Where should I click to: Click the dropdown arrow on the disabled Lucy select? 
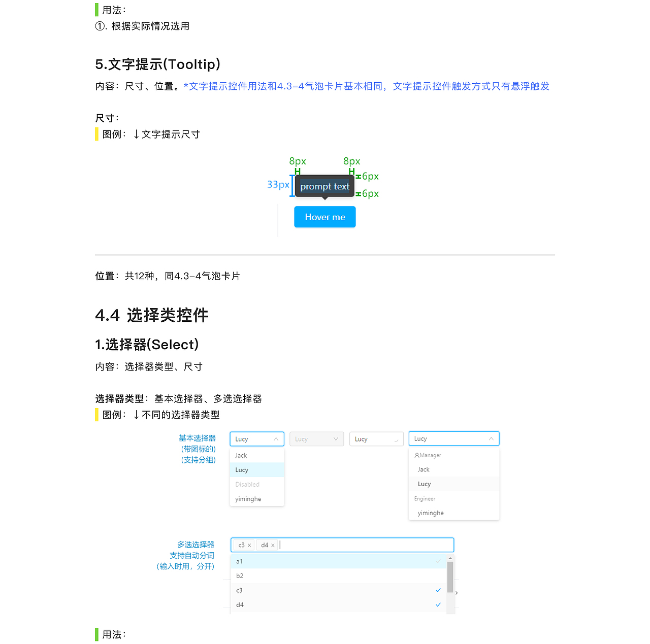click(335, 439)
